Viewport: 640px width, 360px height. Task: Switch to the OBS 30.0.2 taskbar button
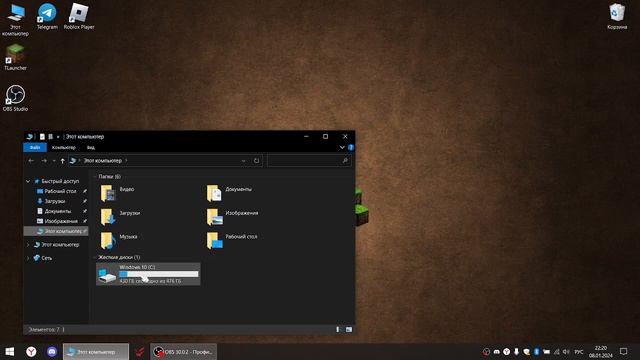click(183, 351)
